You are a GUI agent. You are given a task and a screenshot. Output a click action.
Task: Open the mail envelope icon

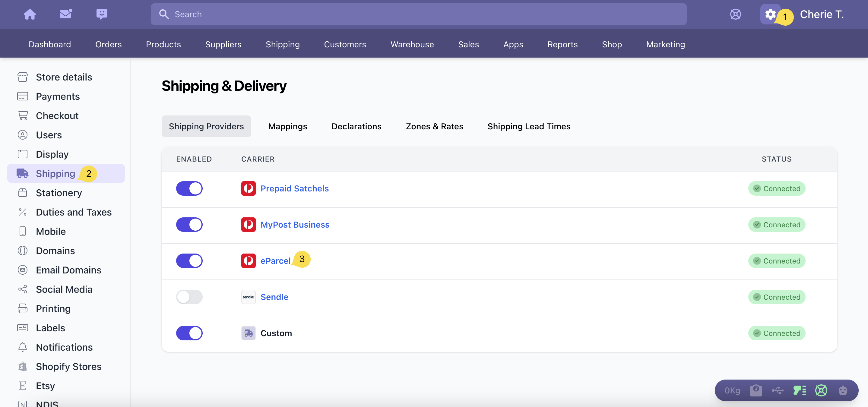click(66, 14)
